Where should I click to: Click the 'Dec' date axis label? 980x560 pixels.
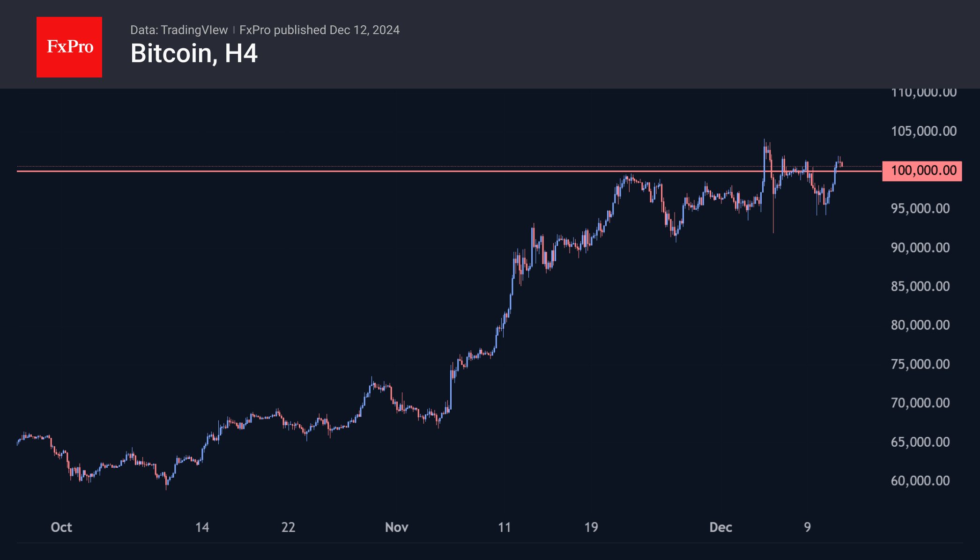tap(720, 528)
